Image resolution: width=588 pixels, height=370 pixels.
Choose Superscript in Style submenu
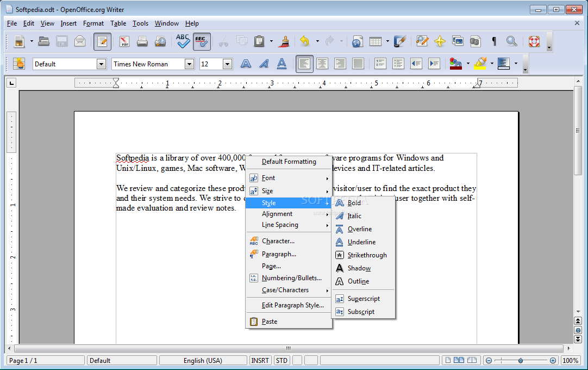(x=364, y=299)
